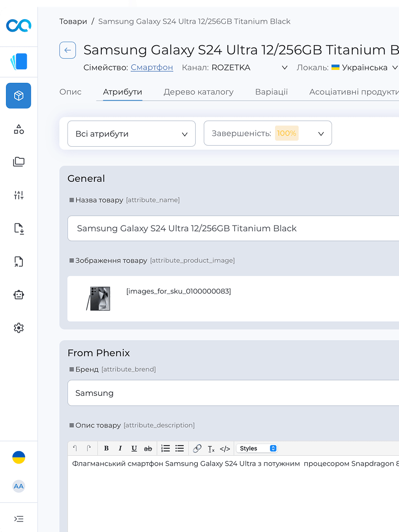
Task: Open the Всі атрибути dropdown
Action: click(x=131, y=134)
